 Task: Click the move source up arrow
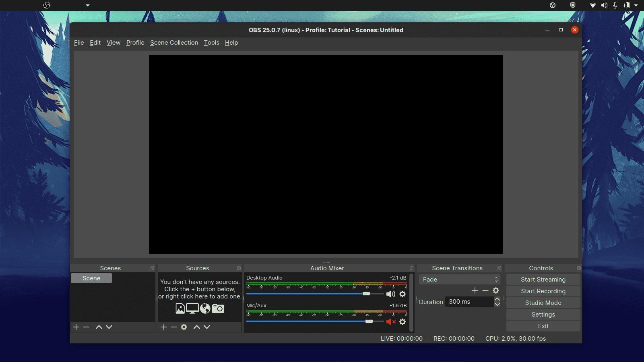[197, 327]
